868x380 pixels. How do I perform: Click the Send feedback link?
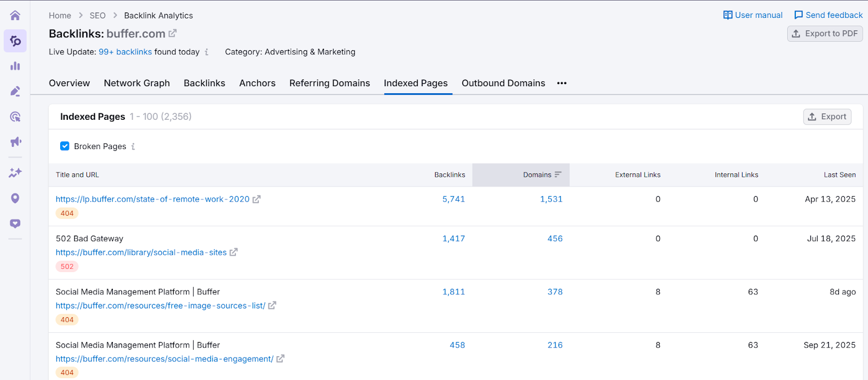click(828, 15)
